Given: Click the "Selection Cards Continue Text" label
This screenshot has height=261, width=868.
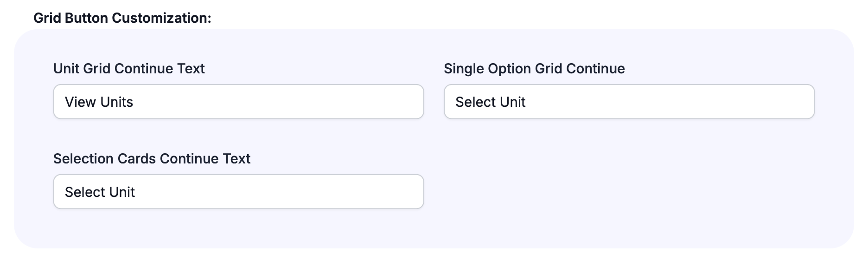Looking at the screenshot, I should click(152, 159).
